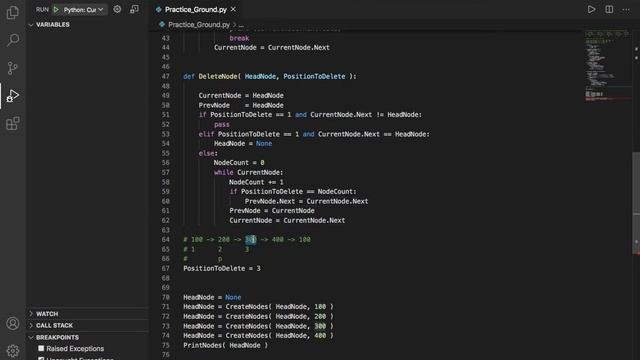Click CreateNodes call with value 400
The height and width of the screenshot is (360, 640).
click(x=279, y=336)
